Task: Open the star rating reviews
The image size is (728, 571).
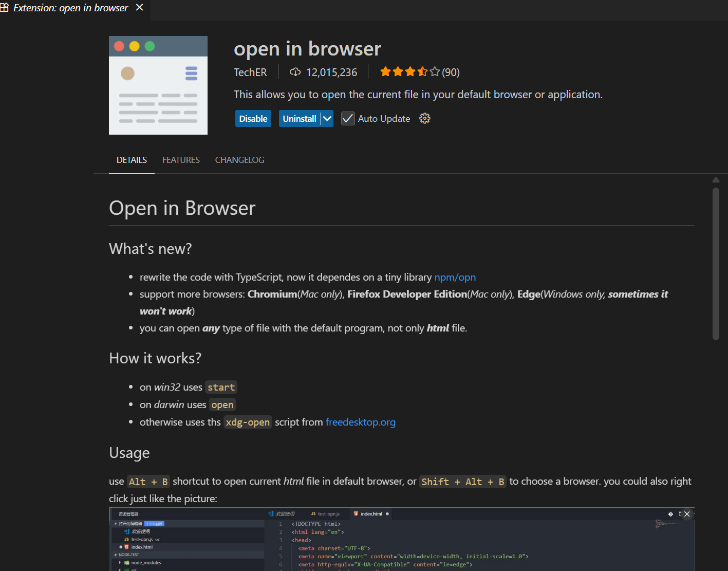Action: tap(420, 72)
